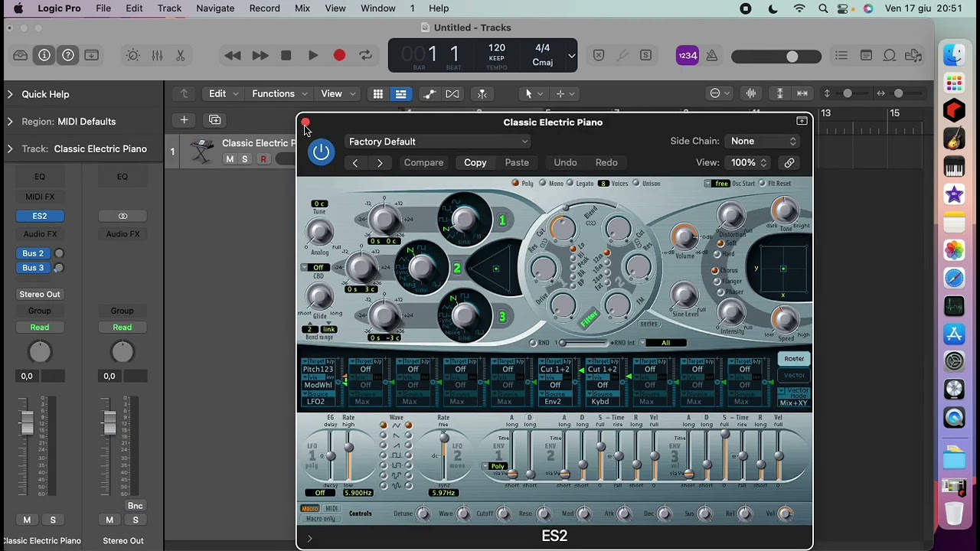Open List Editors button
The image size is (980, 551).
point(841,55)
